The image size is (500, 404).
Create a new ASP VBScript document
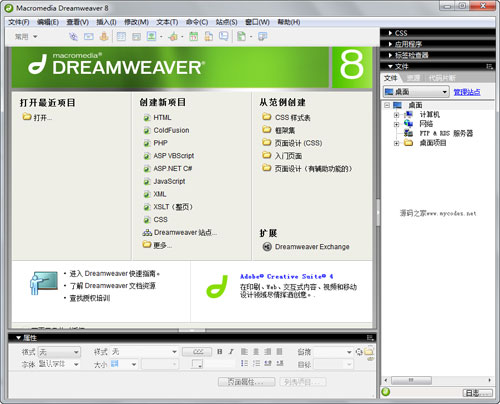pyautogui.click(x=174, y=156)
